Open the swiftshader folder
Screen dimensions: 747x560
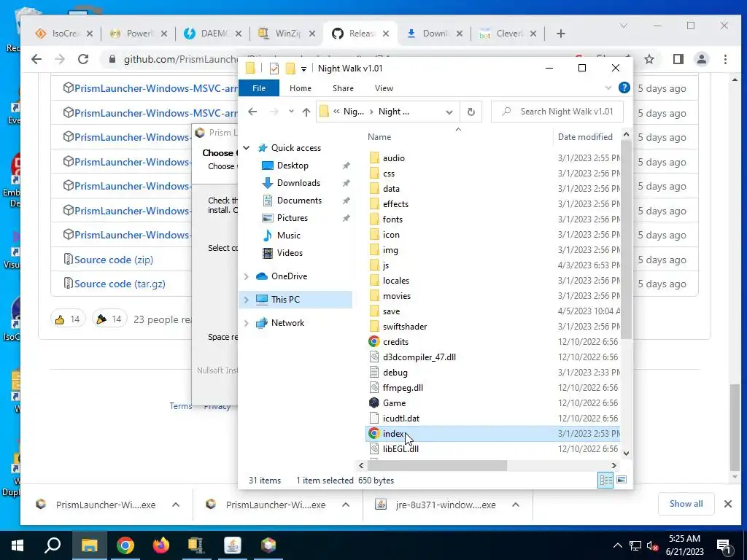coord(404,327)
